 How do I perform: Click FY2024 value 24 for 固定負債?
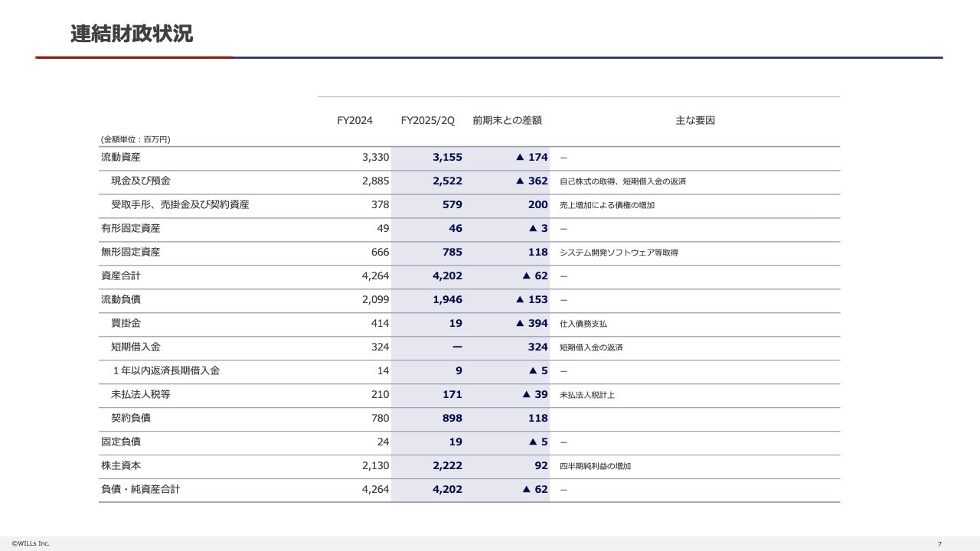[x=383, y=442]
